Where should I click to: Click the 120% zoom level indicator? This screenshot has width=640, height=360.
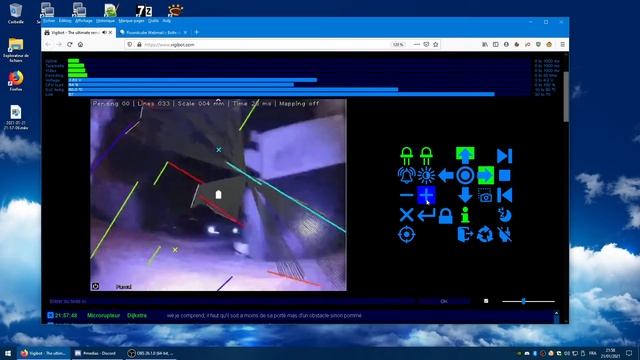398,44
